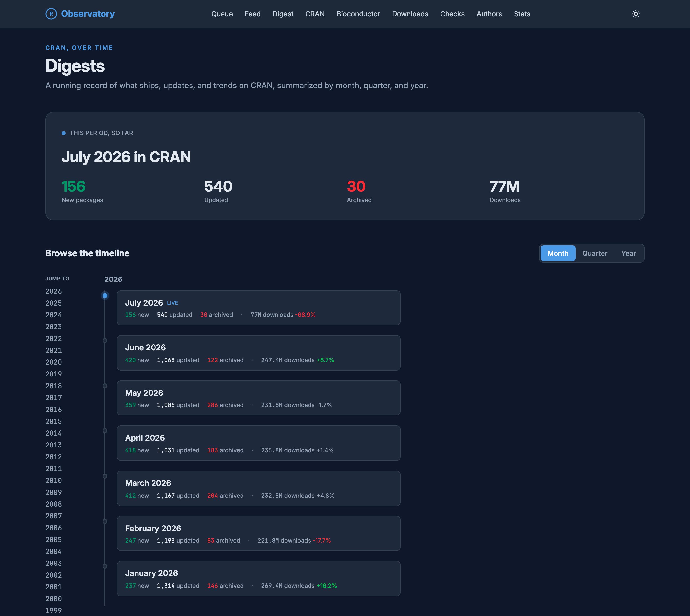
Task: Click the May 2026 timeline dot
Action: pos(105,386)
